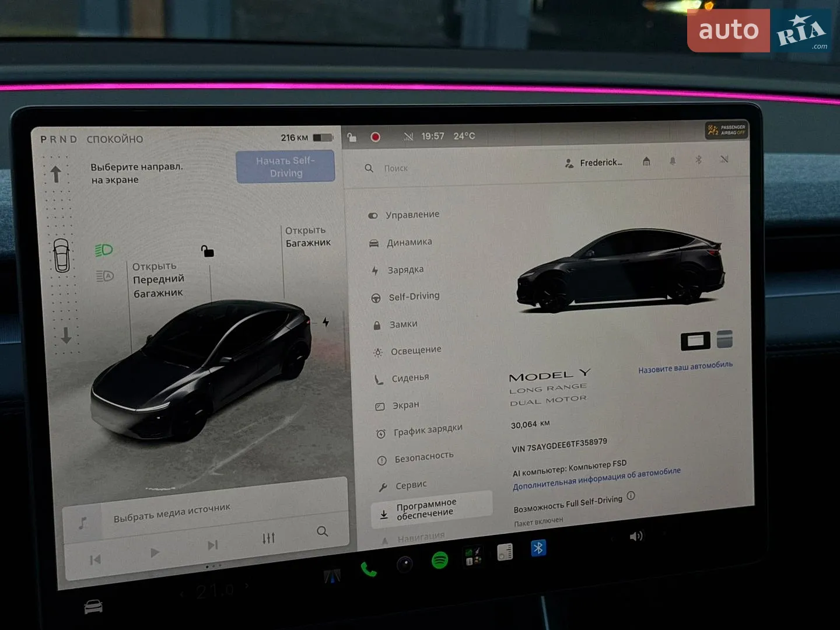Open car controls icon at bottom left
840x630 pixels.
coord(93,607)
